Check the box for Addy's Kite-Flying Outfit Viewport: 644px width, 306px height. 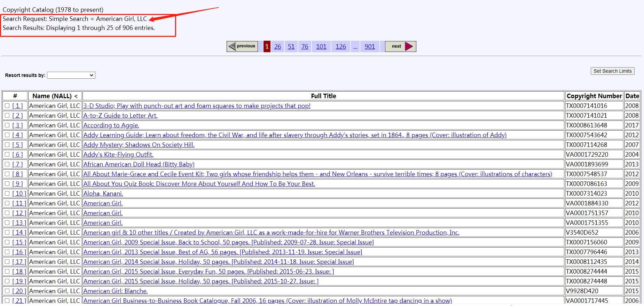click(x=7, y=155)
